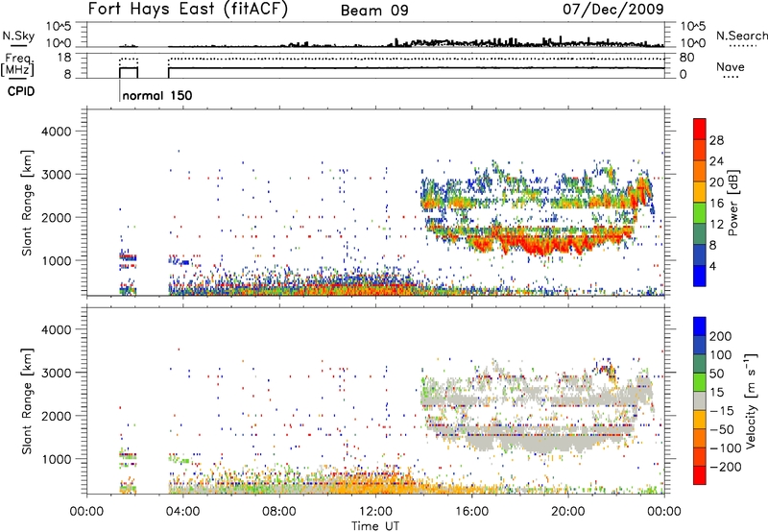768x532 pixels.
Task: Click the "Velocity [m s⁻¹]" color bar title
Action: coord(751,400)
